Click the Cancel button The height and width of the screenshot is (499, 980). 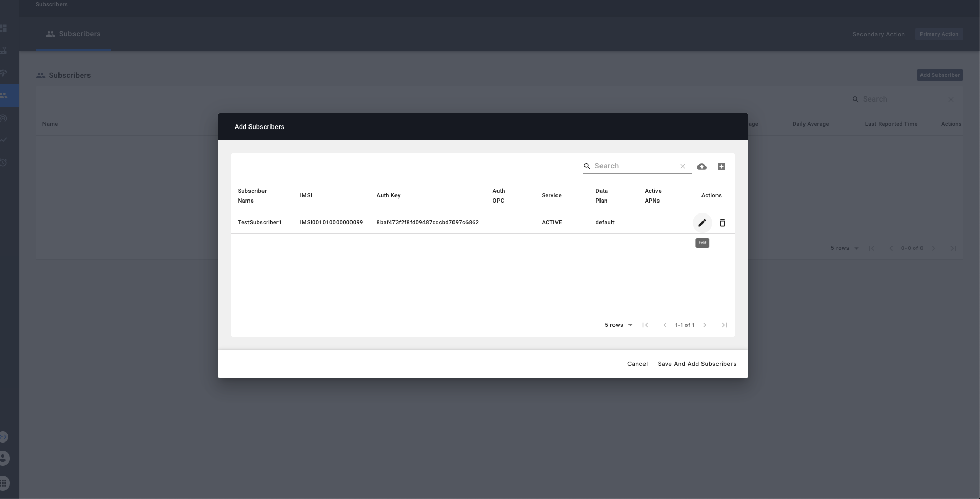pyautogui.click(x=637, y=364)
